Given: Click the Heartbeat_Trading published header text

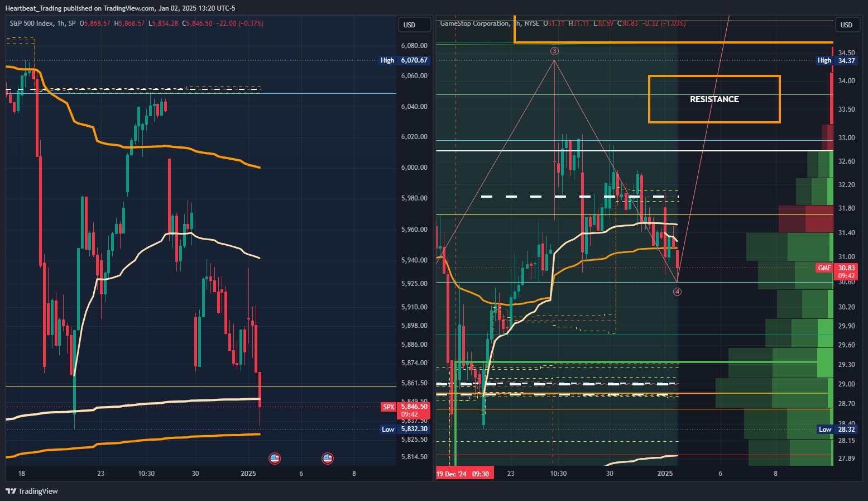Looking at the screenshot, I should tap(120, 8).
